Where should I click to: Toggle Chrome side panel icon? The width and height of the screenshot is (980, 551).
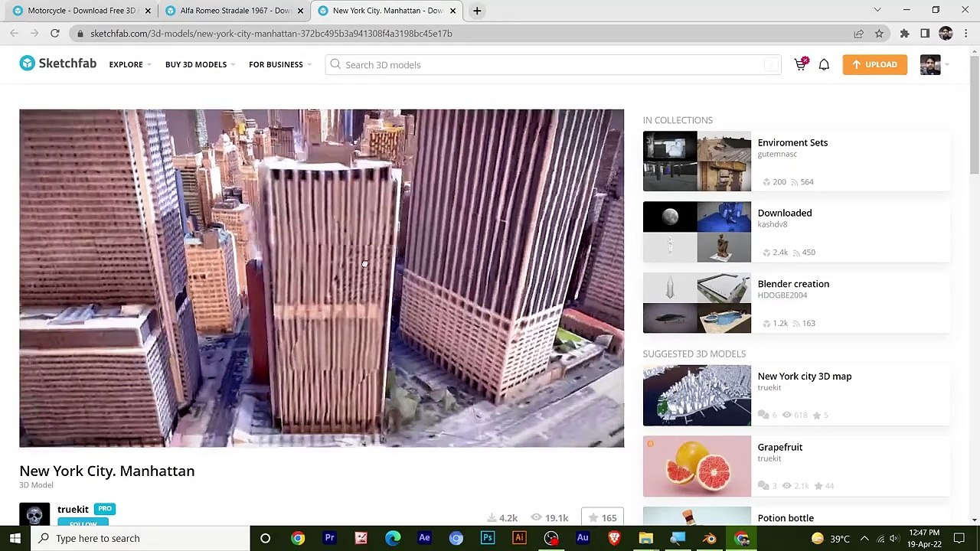pos(925,34)
